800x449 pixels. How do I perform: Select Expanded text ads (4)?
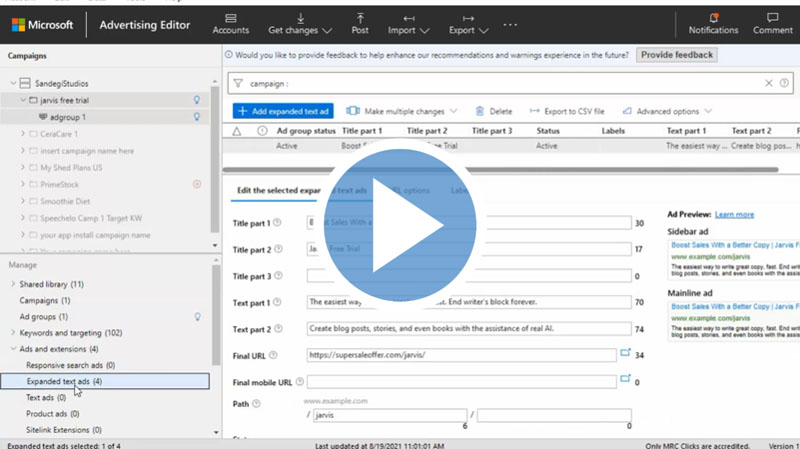(x=105, y=381)
